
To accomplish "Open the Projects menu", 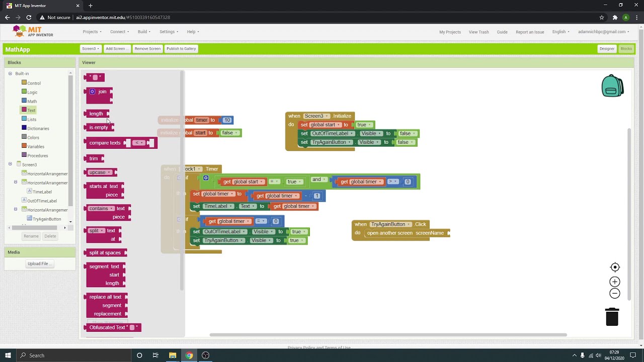I will (92, 32).
